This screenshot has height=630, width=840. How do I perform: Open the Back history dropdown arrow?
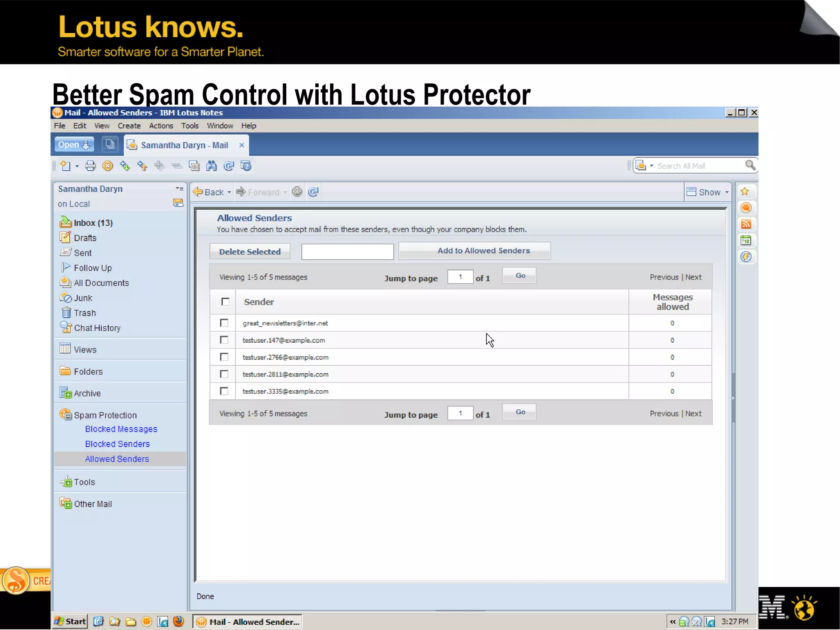coord(229,192)
